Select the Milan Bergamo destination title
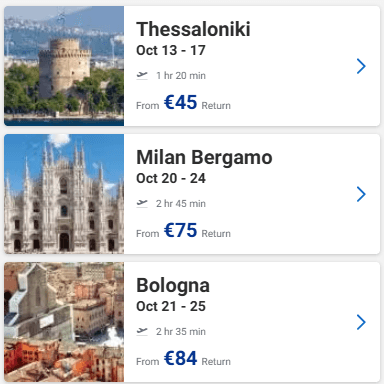384x384 pixels. [204, 158]
